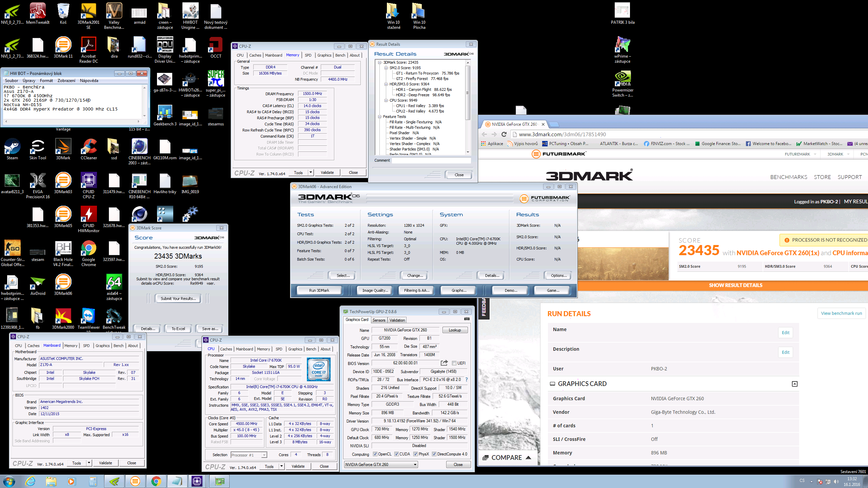Image resolution: width=868 pixels, height=488 pixels.
Task: Open 3DMark2001 SE desktop shortcut
Action: (x=88, y=16)
